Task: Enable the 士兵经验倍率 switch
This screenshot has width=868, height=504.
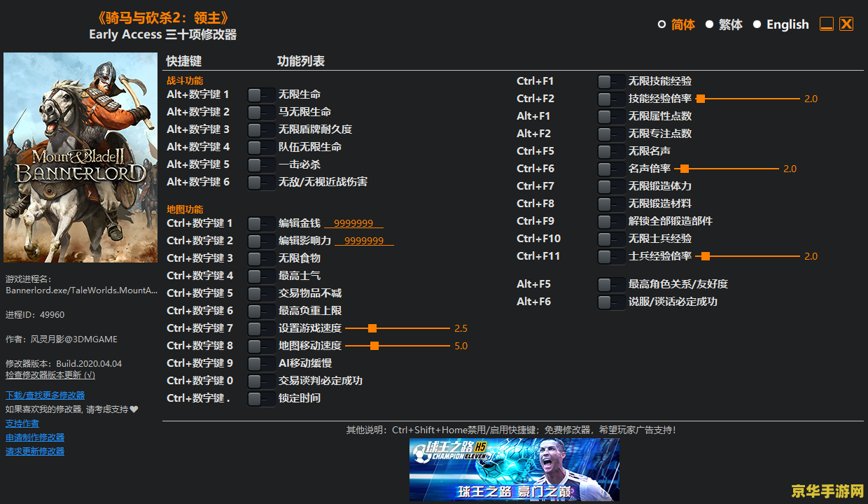Action: [611, 256]
